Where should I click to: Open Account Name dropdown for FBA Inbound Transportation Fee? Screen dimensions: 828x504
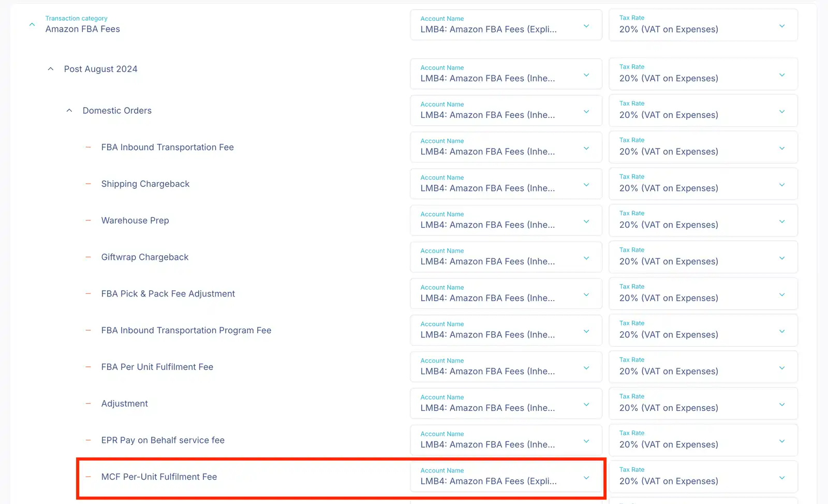tap(506, 147)
